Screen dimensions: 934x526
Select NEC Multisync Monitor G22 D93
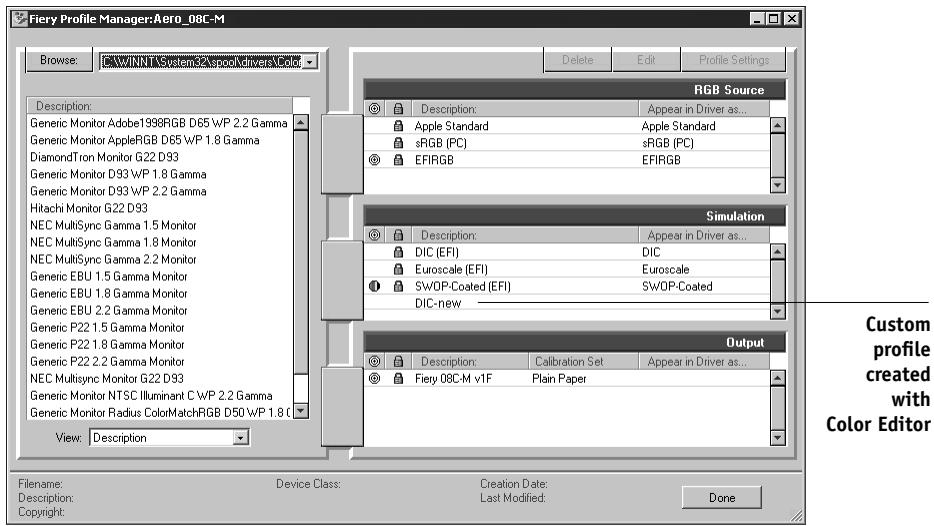point(107,378)
